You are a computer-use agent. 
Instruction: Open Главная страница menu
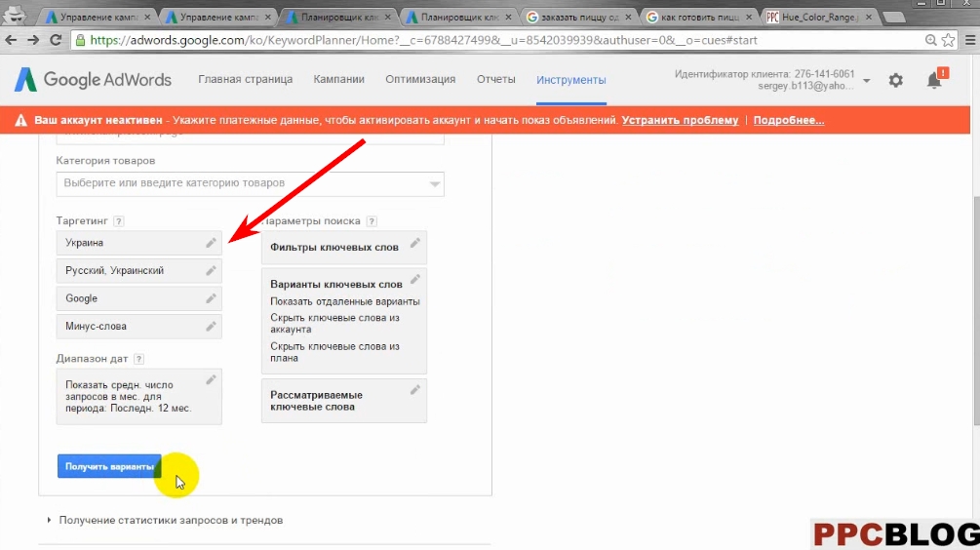click(245, 79)
